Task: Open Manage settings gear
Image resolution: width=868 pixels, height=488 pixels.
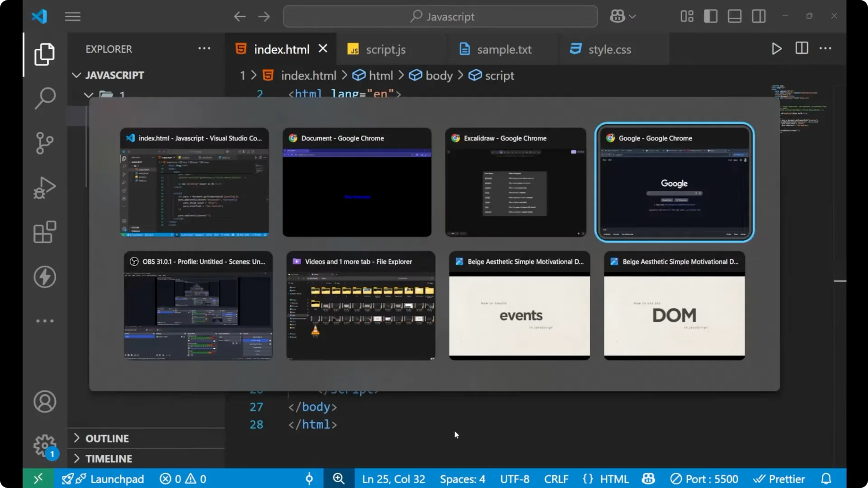Action: point(45,446)
